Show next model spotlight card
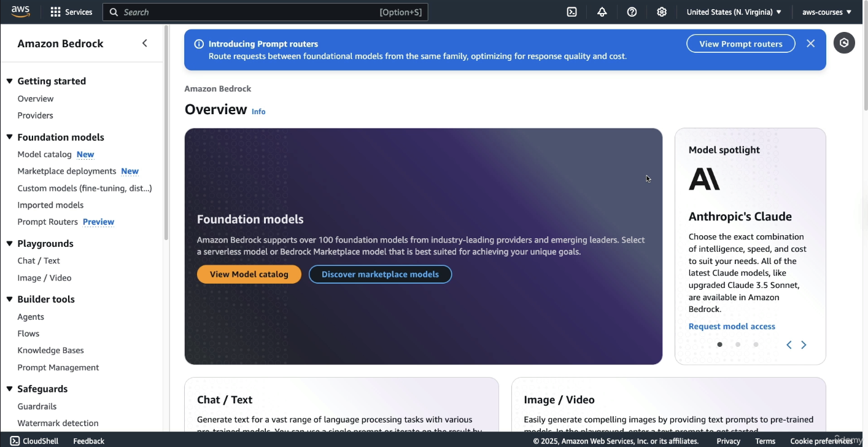868x447 pixels. point(804,344)
